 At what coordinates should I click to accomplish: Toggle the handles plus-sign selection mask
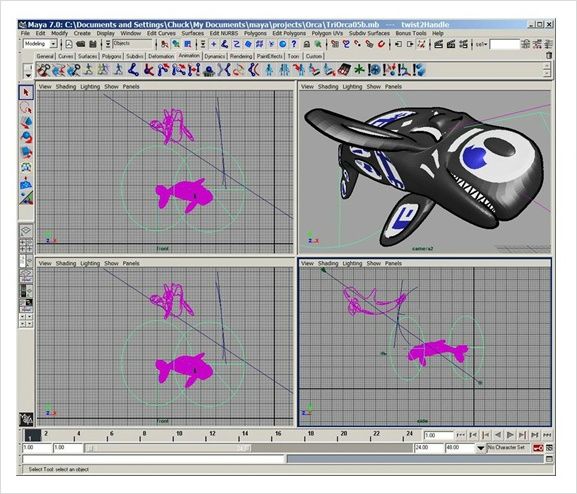pyautogui.click(x=213, y=44)
